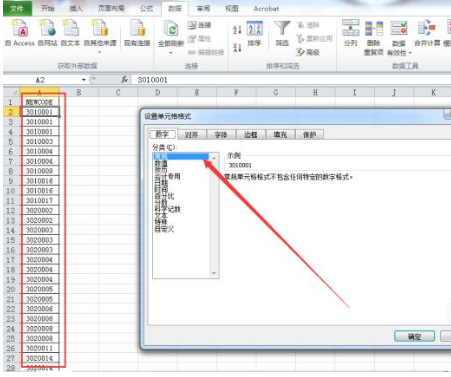Click the Properties (属性) ribbon item
Screen dimensions: 451x377
pos(199,39)
